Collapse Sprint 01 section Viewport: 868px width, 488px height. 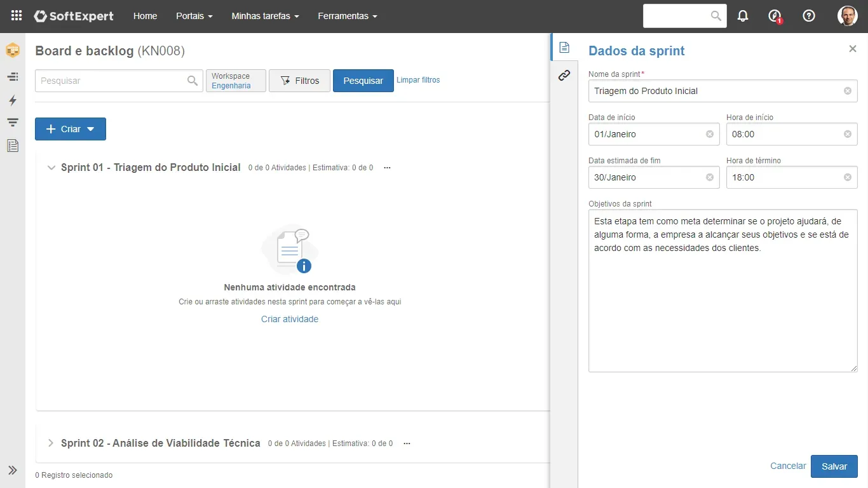click(x=51, y=168)
